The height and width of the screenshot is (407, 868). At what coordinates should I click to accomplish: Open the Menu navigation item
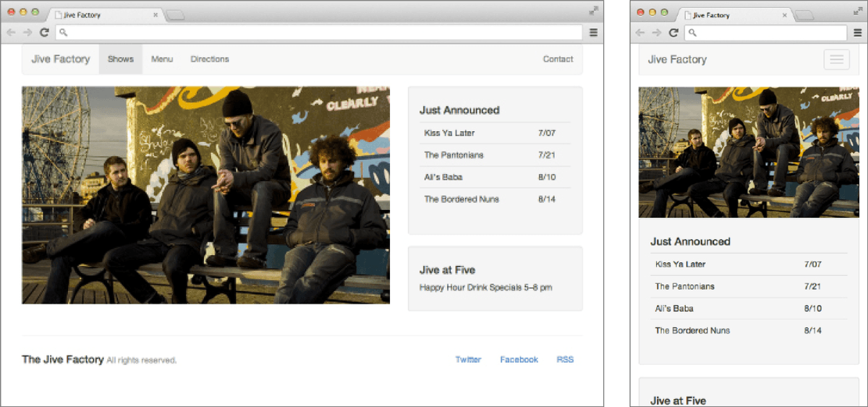pyautogui.click(x=162, y=59)
